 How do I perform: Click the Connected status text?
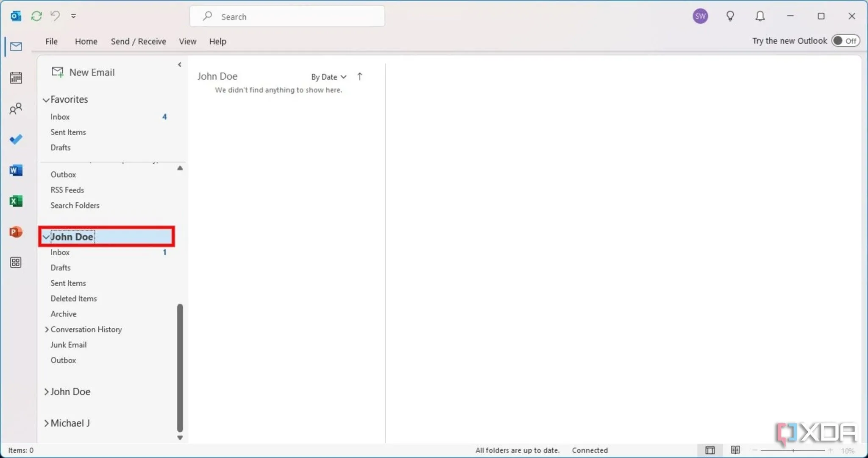[590, 450]
